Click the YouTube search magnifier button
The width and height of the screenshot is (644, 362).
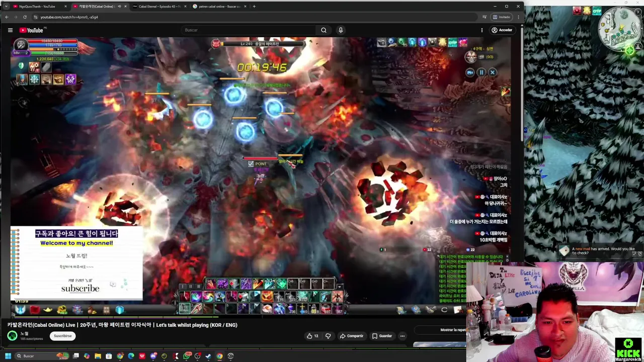(324, 30)
